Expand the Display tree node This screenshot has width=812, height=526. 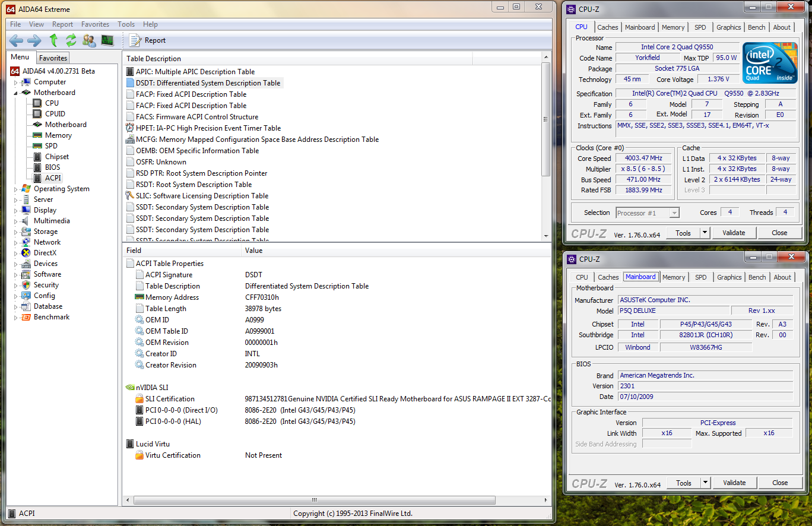pyautogui.click(x=16, y=210)
